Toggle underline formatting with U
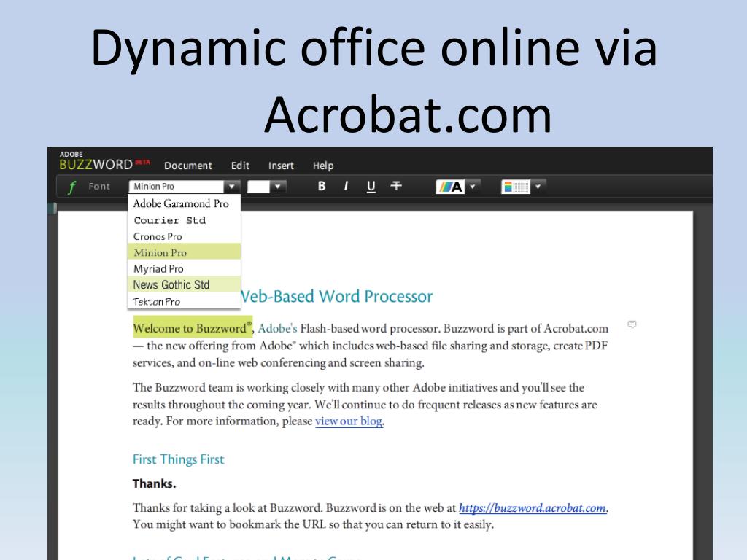The width and height of the screenshot is (747, 560). coord(371,186)
